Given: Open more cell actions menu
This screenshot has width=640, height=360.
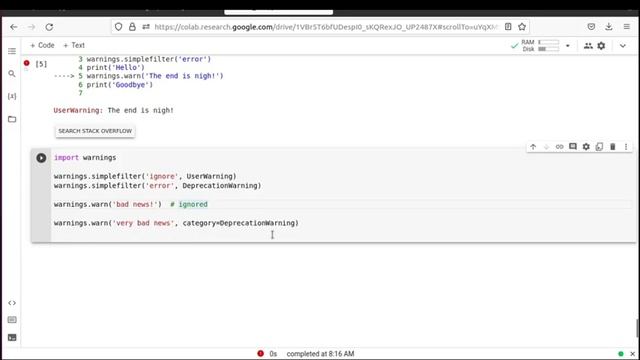Looking at the screenshot, I should (x=626, y=147).
